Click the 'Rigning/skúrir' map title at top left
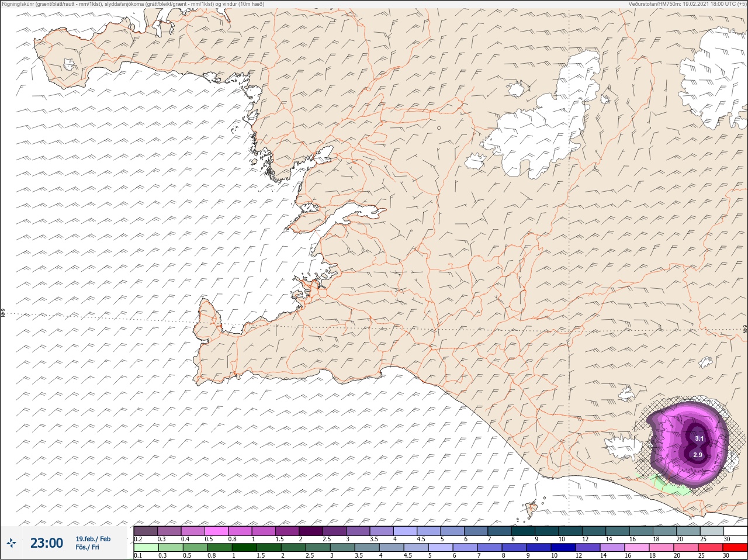 click(133, 4)
